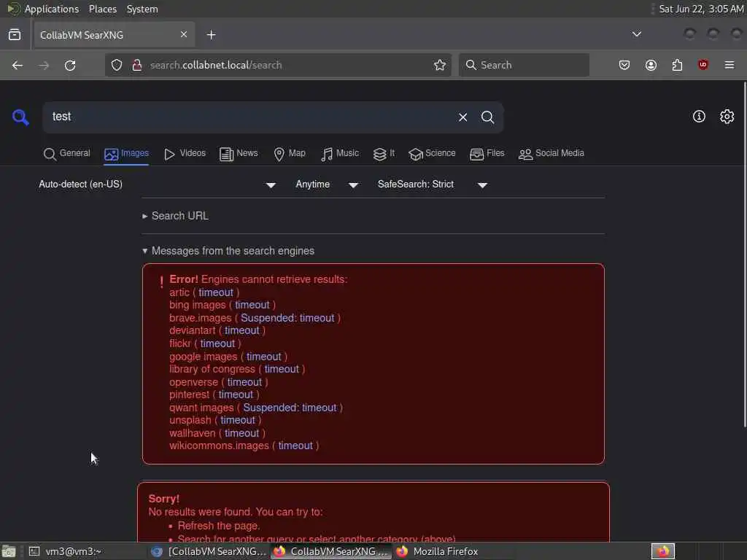Screen dimensions: 747x560
Task: Click the library of congress timeout link
Action: tap(282, 369)
